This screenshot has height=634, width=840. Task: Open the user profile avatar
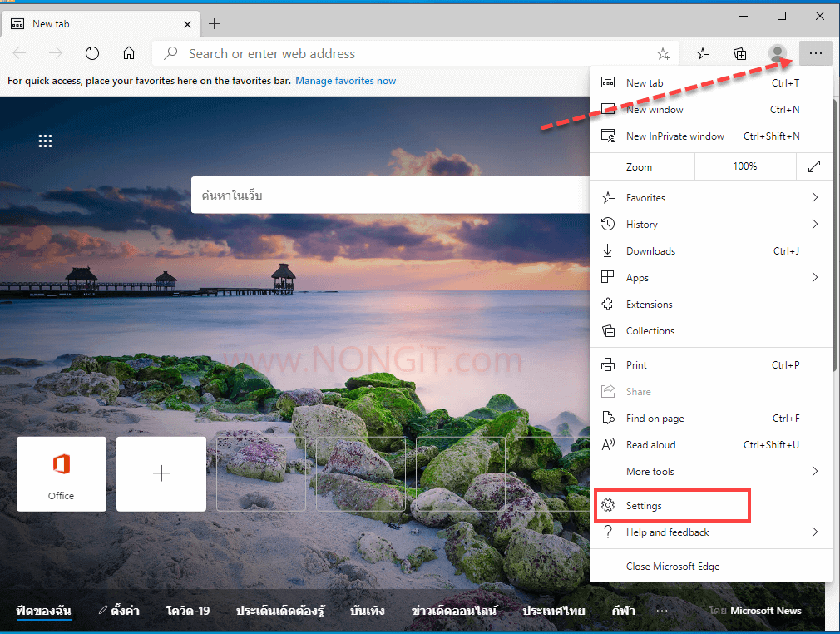coord(778,53)
